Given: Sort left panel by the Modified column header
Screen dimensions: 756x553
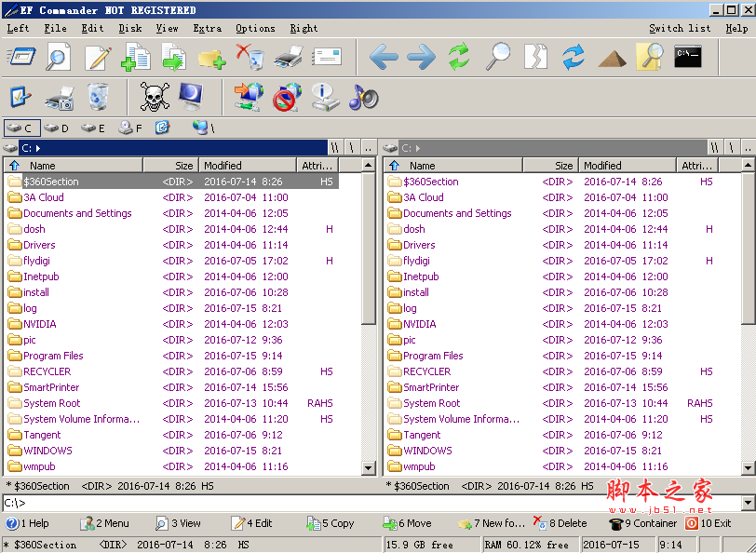Looking at the screenshot, I should (248, 166).
